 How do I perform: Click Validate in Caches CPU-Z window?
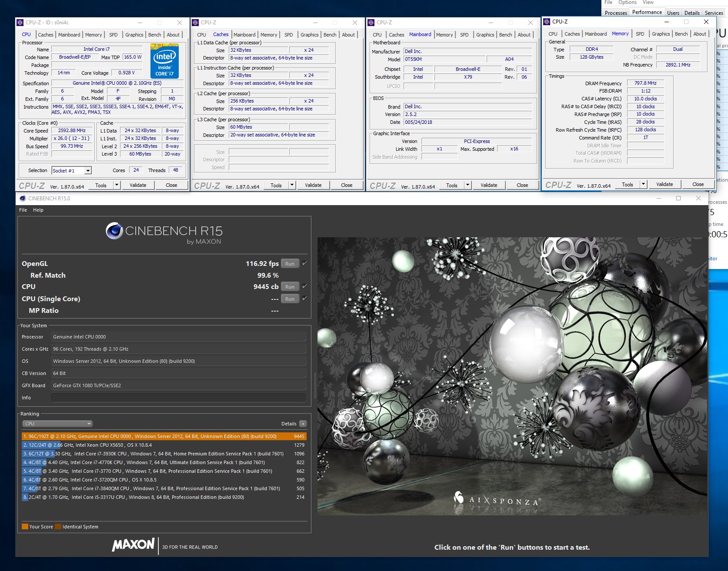pos(313,185)
